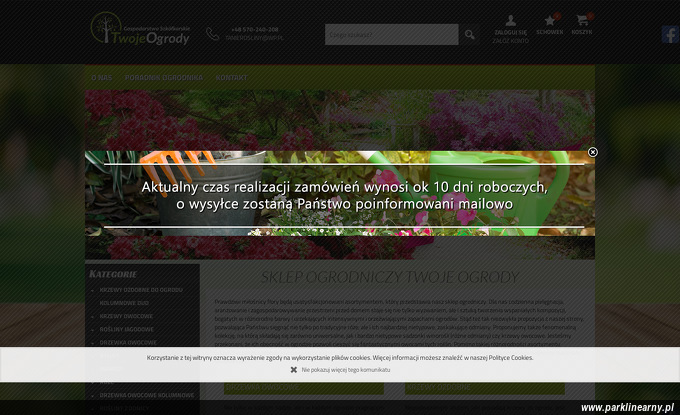The height and width of the screenshot is (415, 680).
Task: Open the Koszyk shopping cart icon
Action: click(582, 20)
